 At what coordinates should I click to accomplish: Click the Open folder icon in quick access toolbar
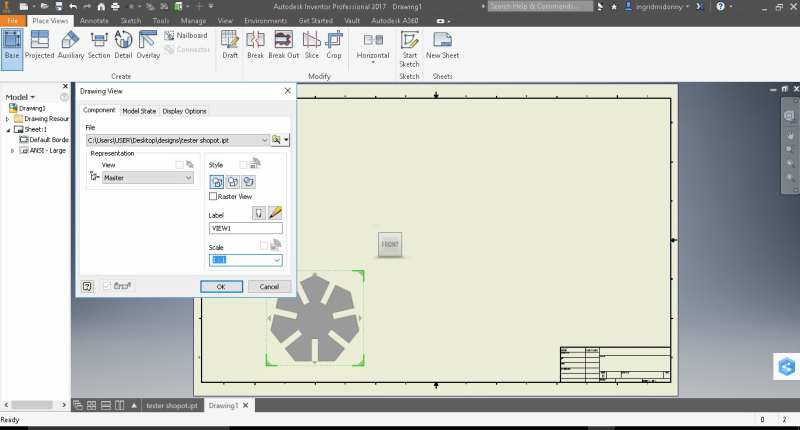(44, 7)
